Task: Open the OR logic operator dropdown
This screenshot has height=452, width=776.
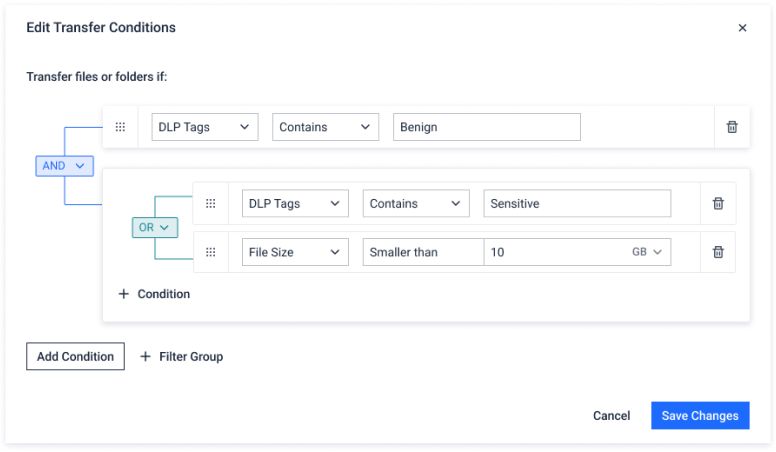Action: (x=153, y=227)
